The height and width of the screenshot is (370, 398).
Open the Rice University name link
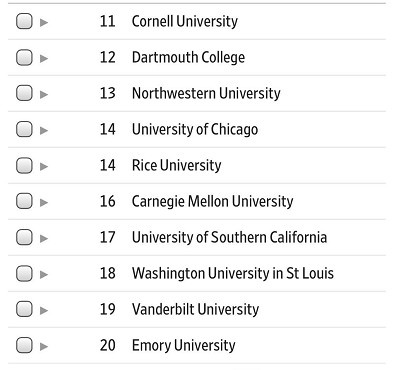pos(176,166)
